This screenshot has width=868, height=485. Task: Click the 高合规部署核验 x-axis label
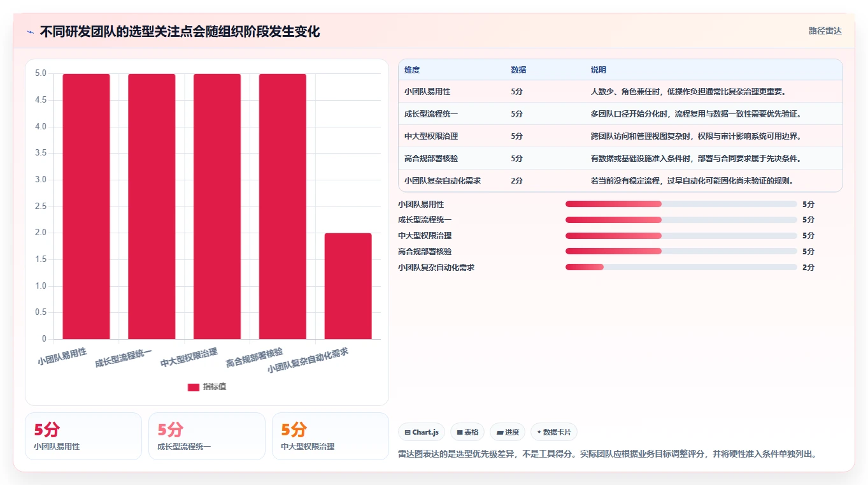point(255,358)
